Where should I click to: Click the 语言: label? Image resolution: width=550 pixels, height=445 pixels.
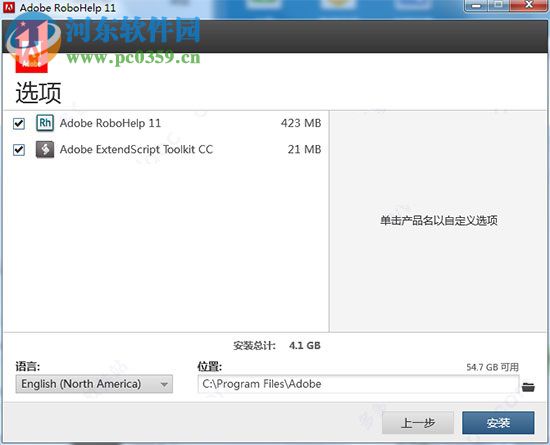pyautogui.click(x=28, y=367)
